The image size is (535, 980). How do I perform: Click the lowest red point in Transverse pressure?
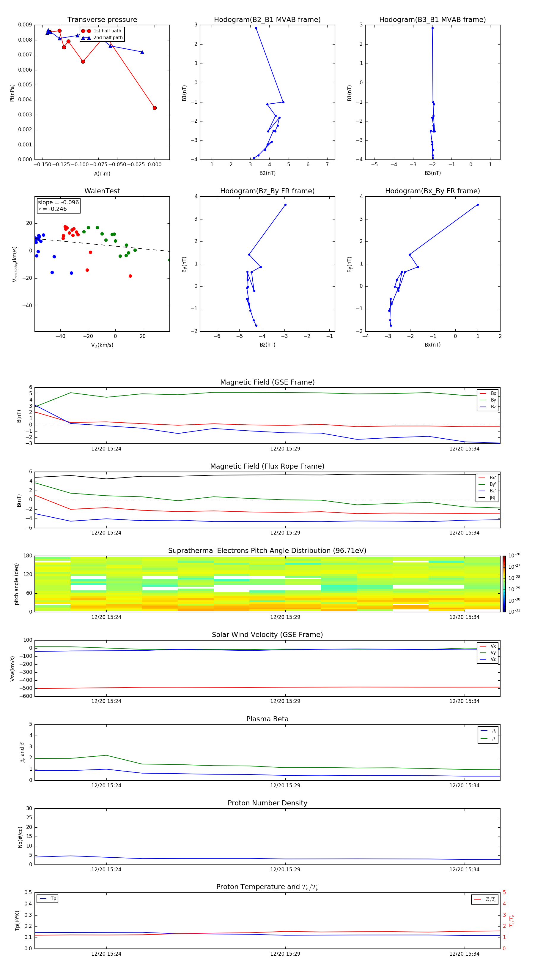point(155,108)
